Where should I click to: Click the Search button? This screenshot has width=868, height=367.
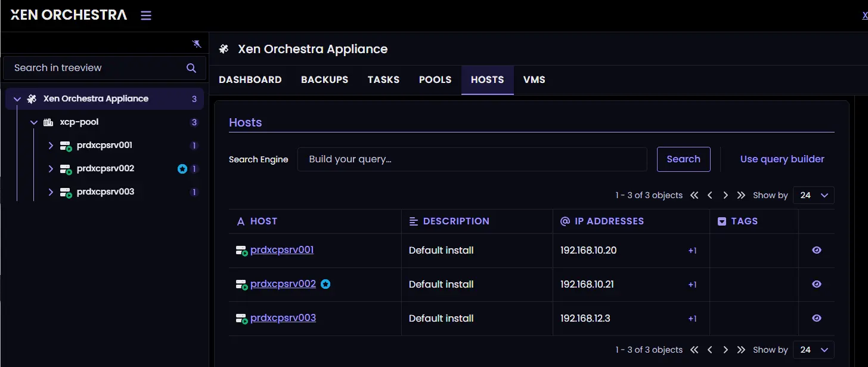(683, 159)
